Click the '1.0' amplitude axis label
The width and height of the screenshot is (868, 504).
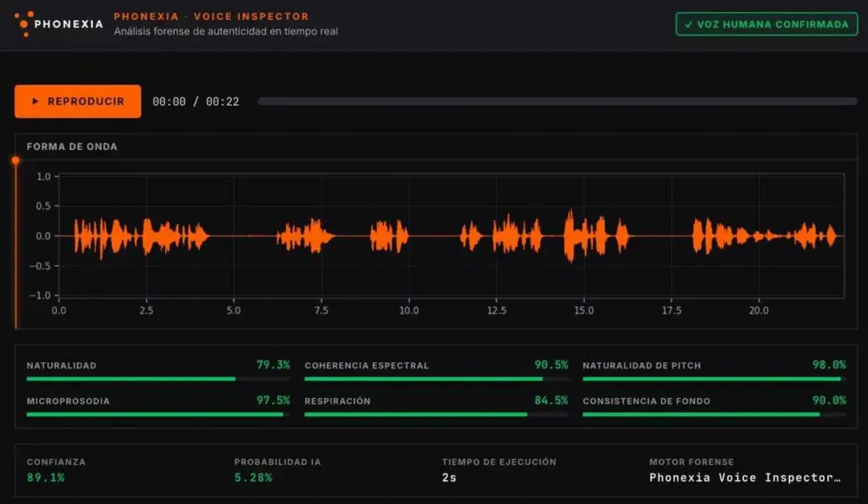pos(43,176)
